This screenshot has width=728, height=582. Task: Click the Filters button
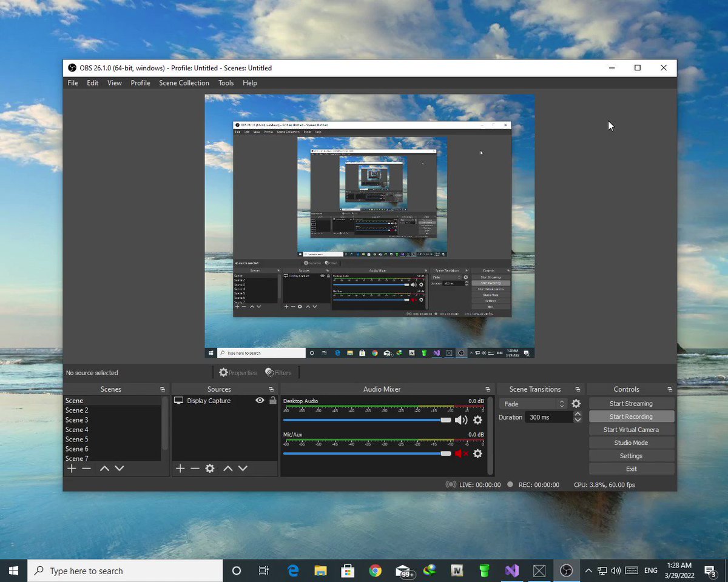pos(278,373)
